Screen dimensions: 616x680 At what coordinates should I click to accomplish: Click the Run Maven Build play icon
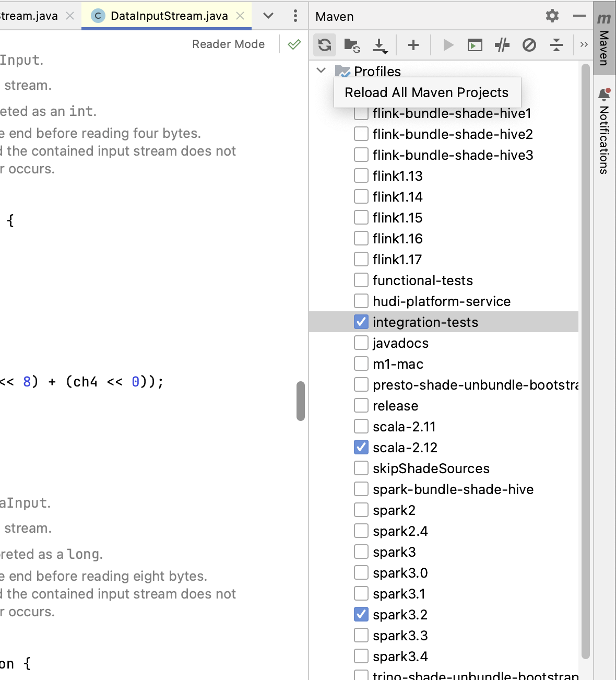pyautogui.click(x=448, y=45)
